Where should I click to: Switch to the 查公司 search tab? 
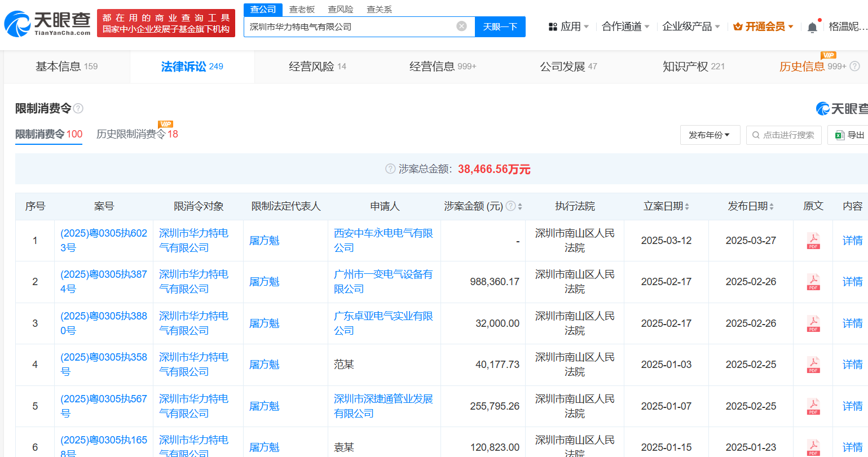[x=263, y=10]
